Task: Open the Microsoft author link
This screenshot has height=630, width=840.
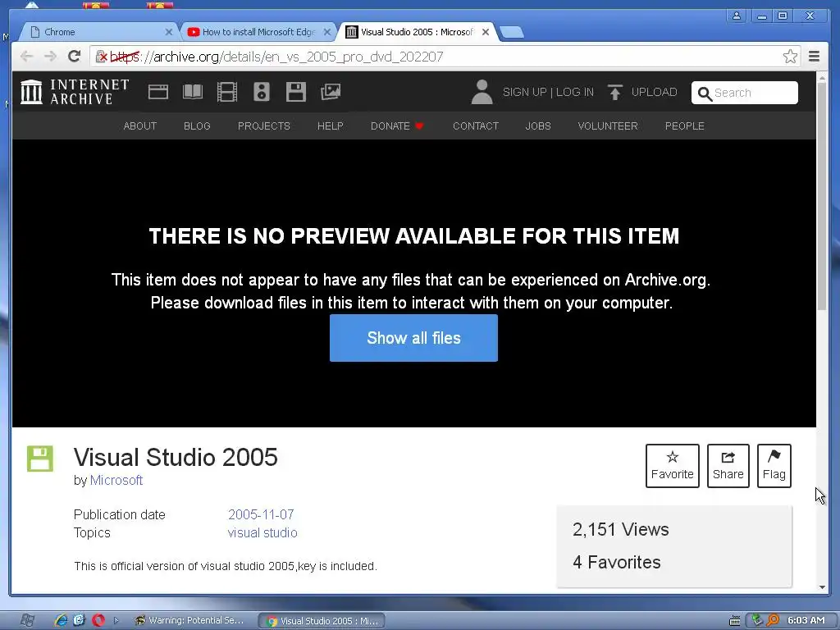Action: pyautogui.click(x=116, y=480)
